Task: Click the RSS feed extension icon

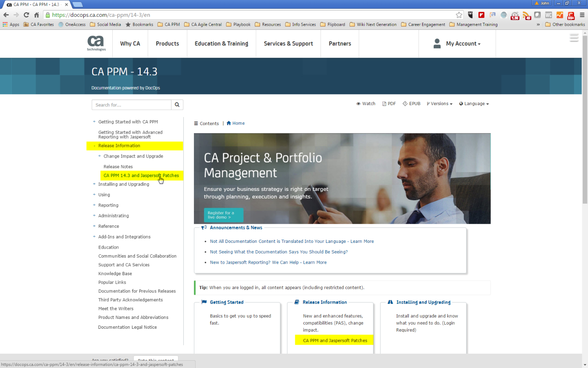Action: tap(526, 15)
